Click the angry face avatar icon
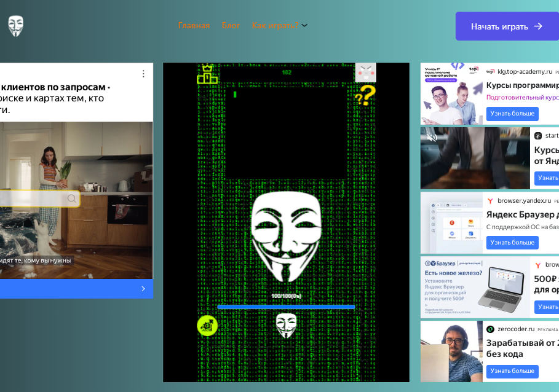Image resolution: width=559 pixels, height=392 pixels. click(x=365, y=73)
